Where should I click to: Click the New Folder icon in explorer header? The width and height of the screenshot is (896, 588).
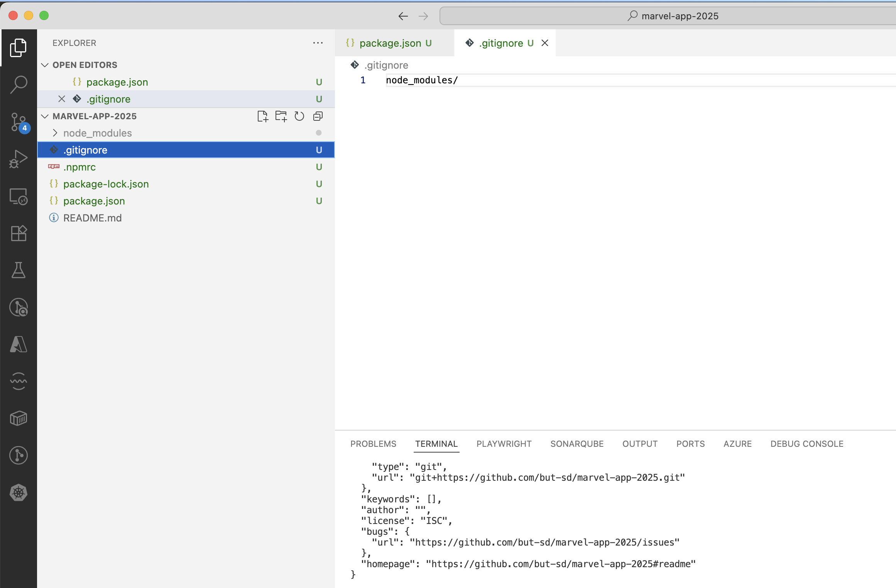click(x=281, y=116)
